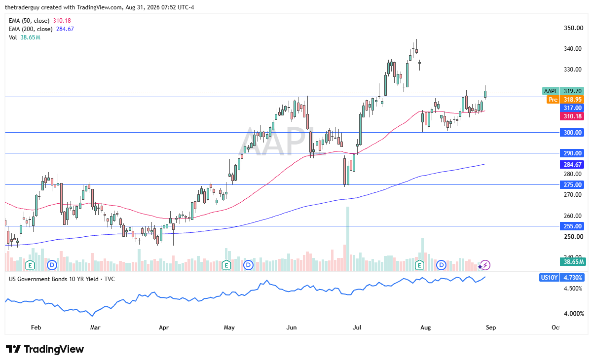This screenshot has height=364, width=593.
Task: Click the dividend D marker in mid February
Action: tap(52, 265)
